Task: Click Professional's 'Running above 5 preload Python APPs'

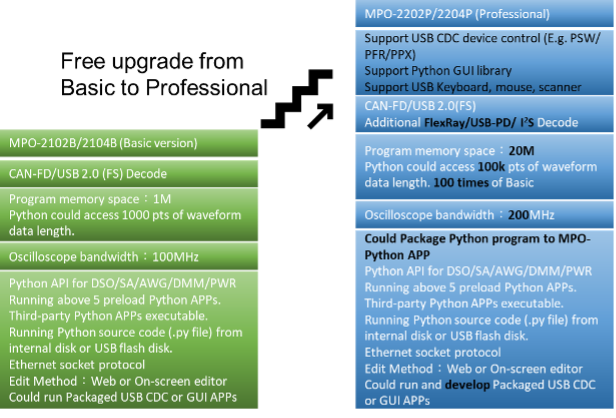Action: 470,288
